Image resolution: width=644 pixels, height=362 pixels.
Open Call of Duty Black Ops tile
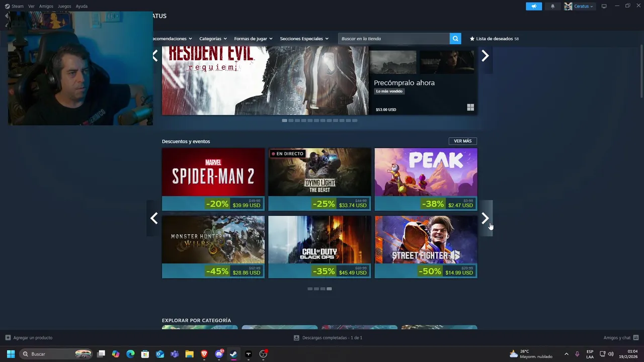pyautogui.click(x=319, y=247)
